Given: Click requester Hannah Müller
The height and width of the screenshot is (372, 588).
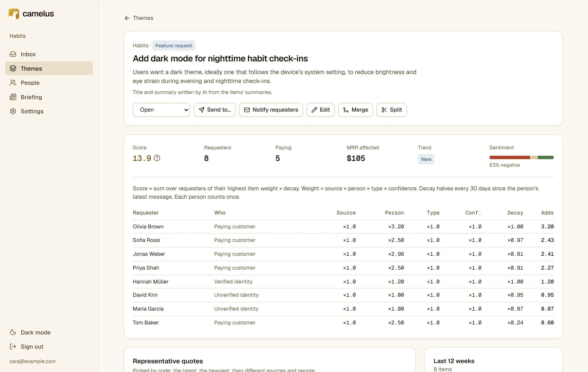Looking at the screenshot, I should [151, 282].
